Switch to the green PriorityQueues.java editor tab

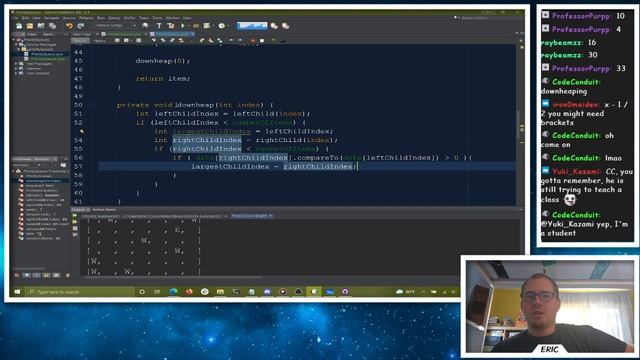pyautogui.click(x=124, y=34)
